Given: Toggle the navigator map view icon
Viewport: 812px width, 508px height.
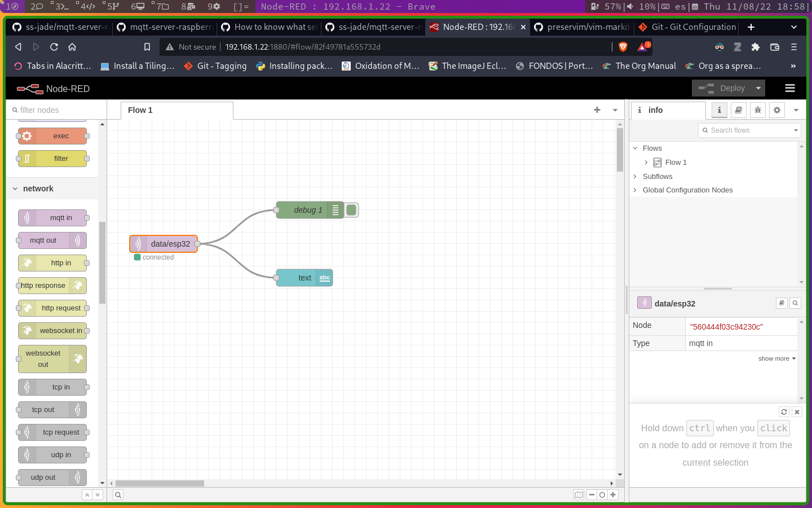Looking at the screenshot, I should point(579,495).
